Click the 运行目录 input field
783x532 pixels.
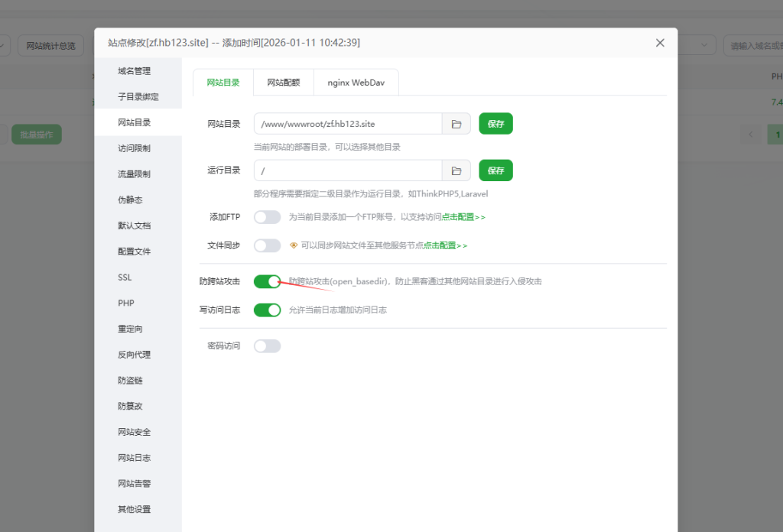(348, 170)
